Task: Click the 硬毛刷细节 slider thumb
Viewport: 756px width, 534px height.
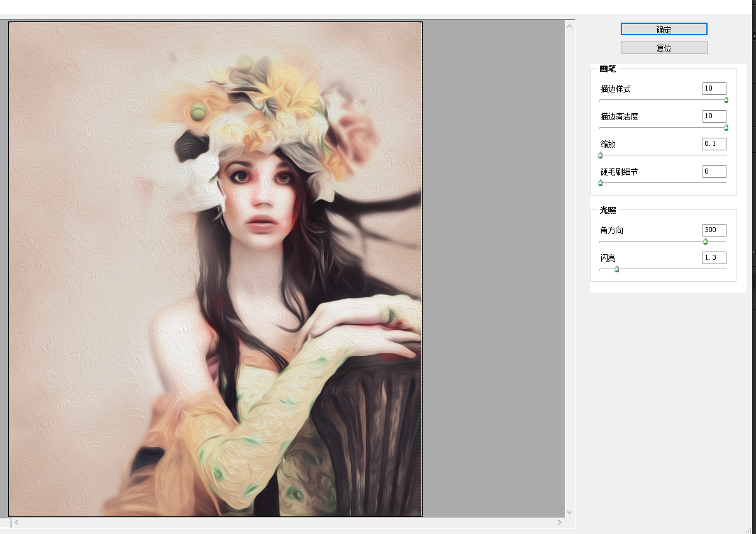Action: (600, 183)
